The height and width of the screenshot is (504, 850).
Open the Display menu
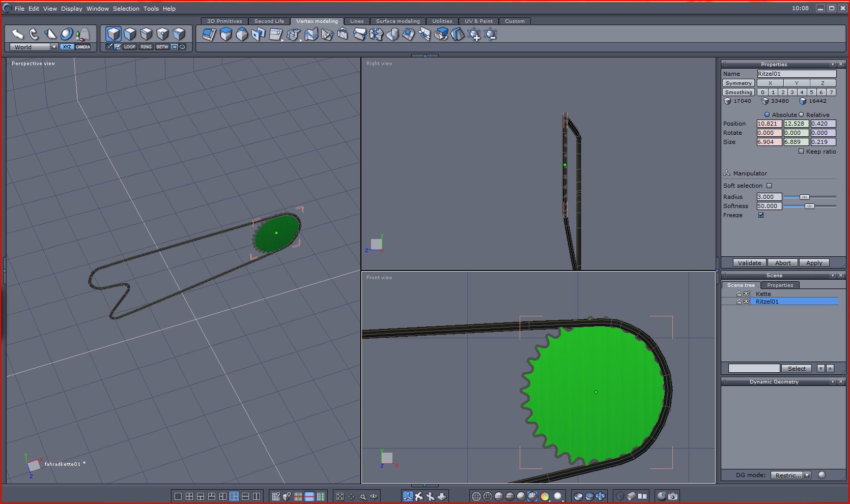click(72, 9)
